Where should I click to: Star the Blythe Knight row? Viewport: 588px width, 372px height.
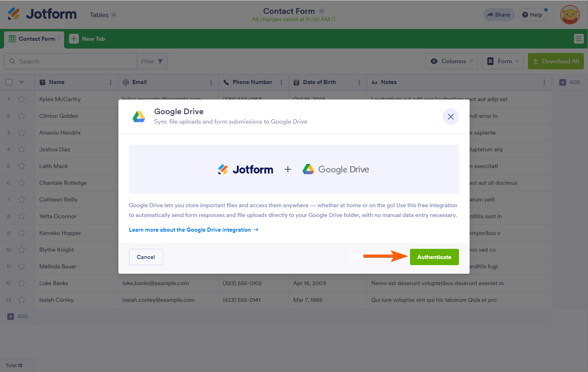(22, 250)
